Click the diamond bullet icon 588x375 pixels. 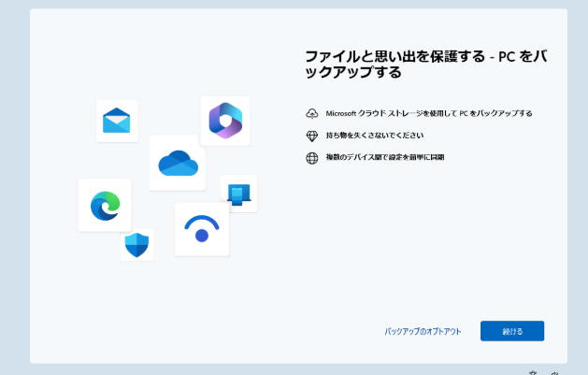click(312, 136)
